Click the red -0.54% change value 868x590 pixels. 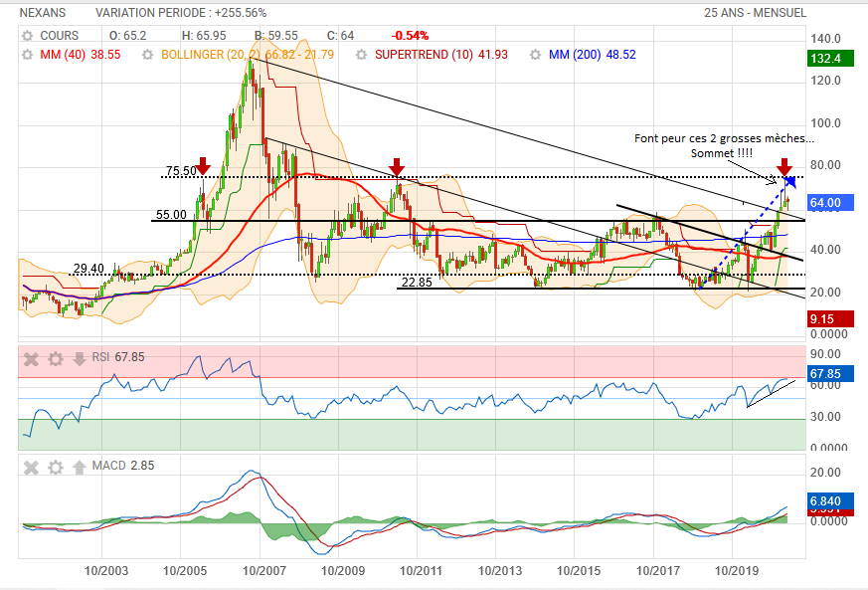[411, 36]
